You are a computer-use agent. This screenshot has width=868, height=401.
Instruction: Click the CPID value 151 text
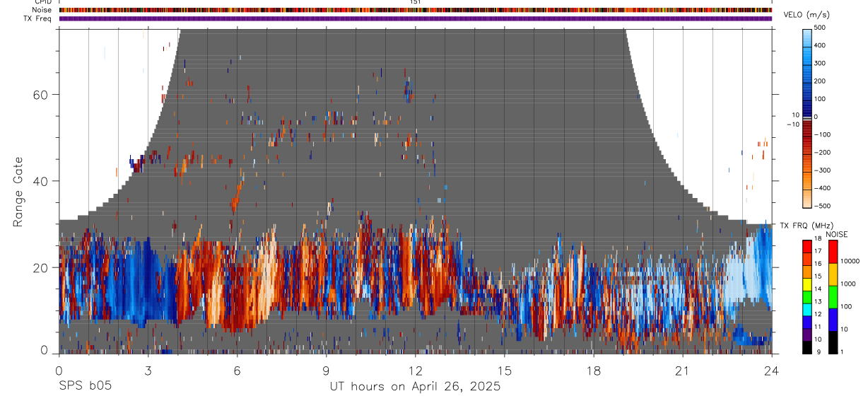click(416, 2)
